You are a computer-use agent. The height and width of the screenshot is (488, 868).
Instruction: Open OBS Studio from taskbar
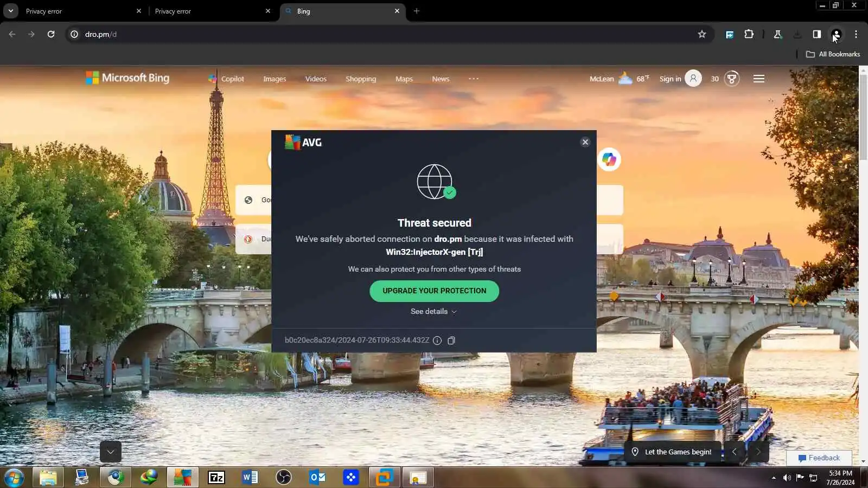coord(284,478)
